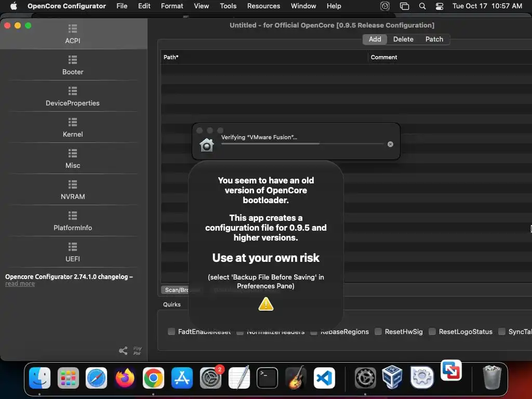Open the Trash in the Dock

[x=492, y=377]
